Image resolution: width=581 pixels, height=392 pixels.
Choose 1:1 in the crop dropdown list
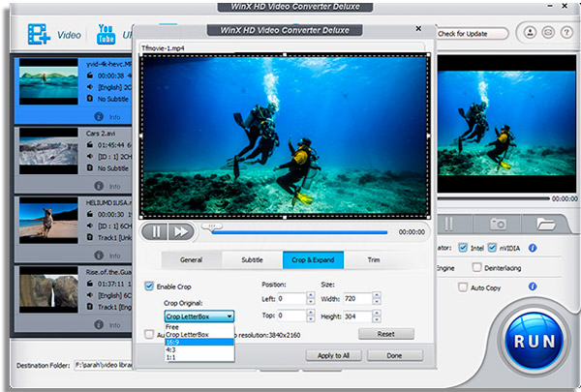click(x=199, y=357)
